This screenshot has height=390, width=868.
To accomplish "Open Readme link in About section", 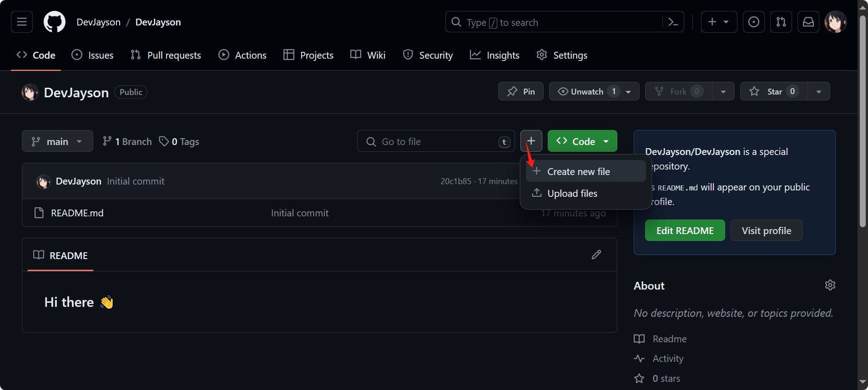I will [x=661, y=339].
